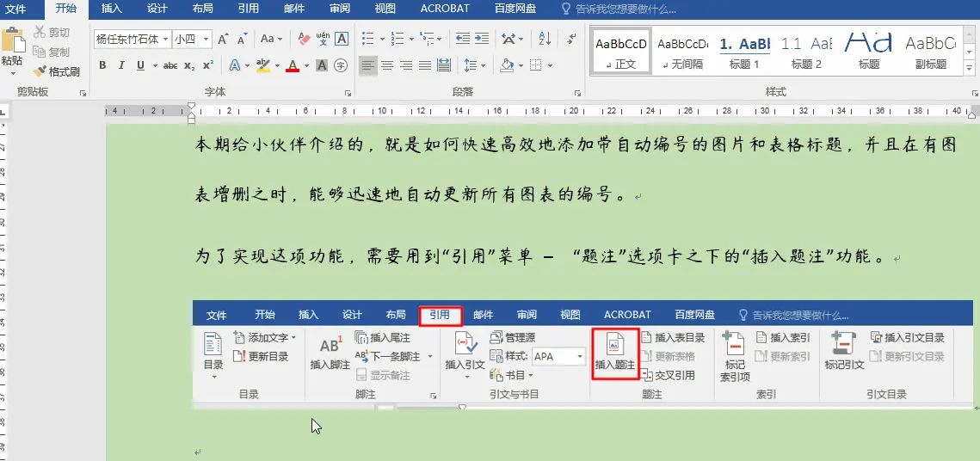
Task: Switch to the 引用 (References) ribbon tab
Action: click(248, 9)
